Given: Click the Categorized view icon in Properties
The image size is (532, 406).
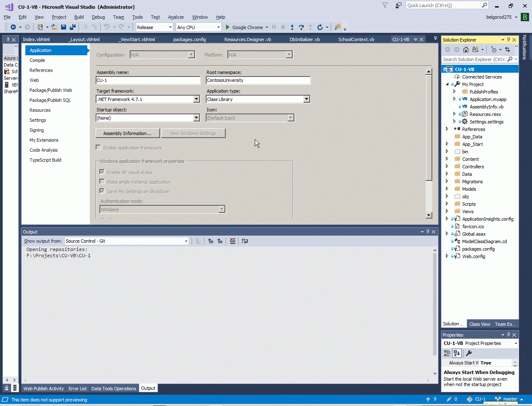Looking at the screenshot, I should coord(447,353).
